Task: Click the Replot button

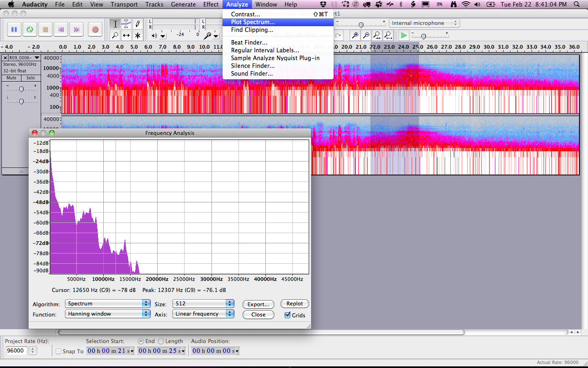Action: 294,303
